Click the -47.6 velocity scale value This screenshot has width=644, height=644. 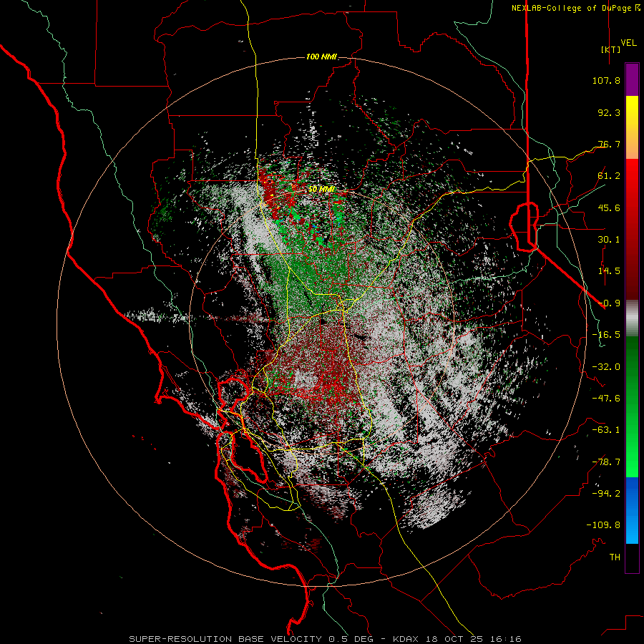point(606,399)
